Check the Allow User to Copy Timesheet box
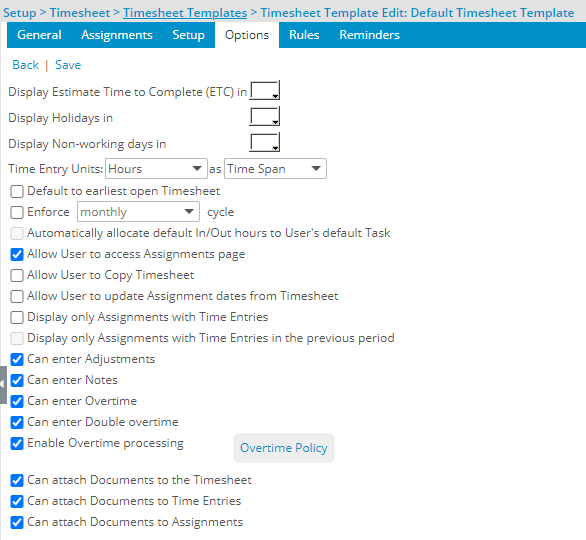The height and width of the screenshot is (540, 586). click(17, 275)
